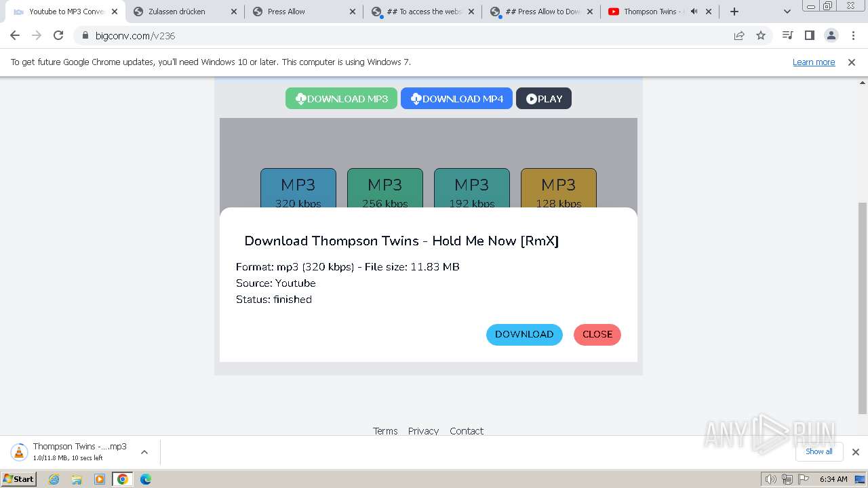The height and width of the screenshot is (488, 868).
Task: Open the Thompson Twins mp3 download item
Action: (71, 451)
